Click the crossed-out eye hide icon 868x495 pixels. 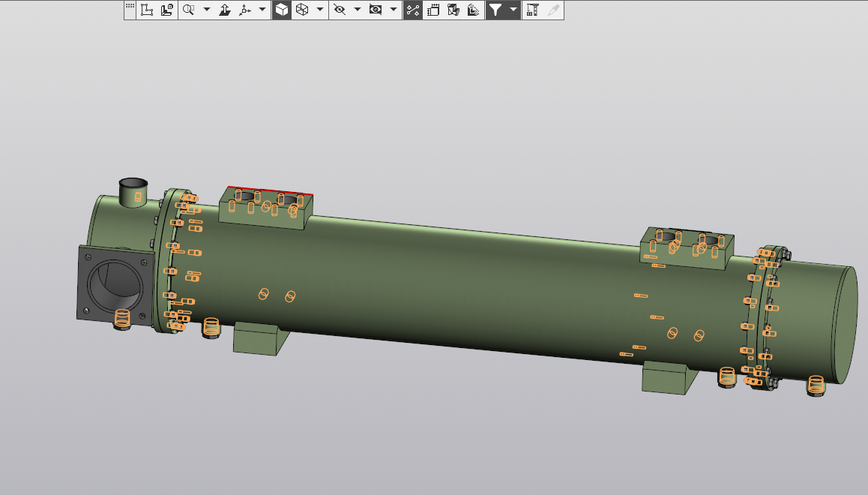[340, 10]
